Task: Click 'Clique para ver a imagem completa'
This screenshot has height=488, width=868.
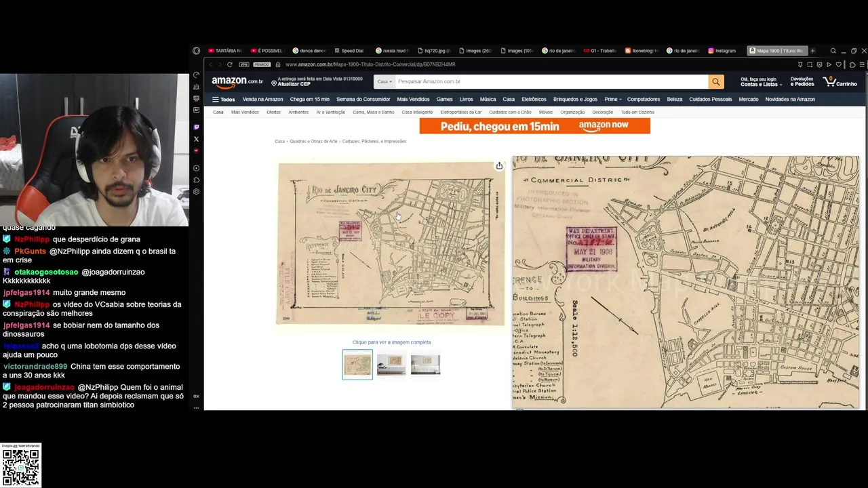Action: pos(391,342)
